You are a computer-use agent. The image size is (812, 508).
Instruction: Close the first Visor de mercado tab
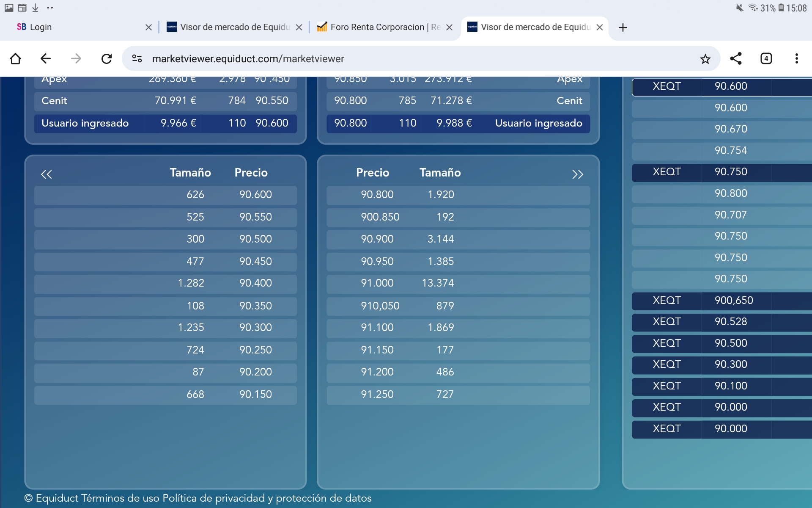pos(299,27)
